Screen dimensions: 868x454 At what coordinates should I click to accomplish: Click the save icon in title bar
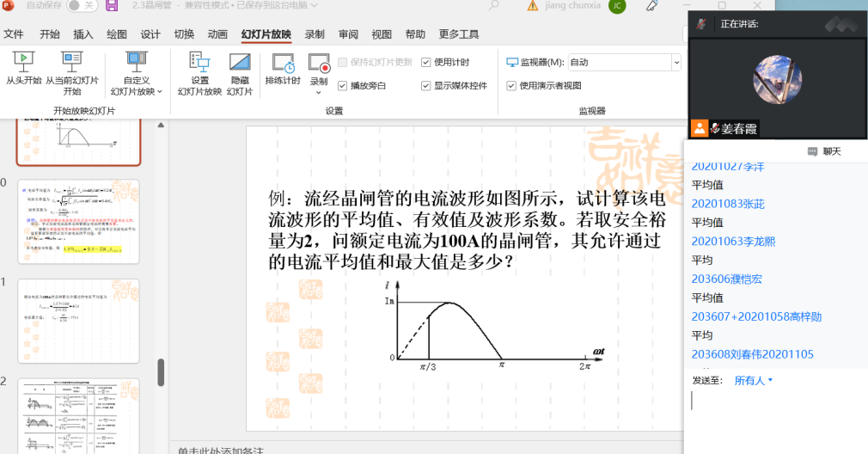(x=112, y=6)
